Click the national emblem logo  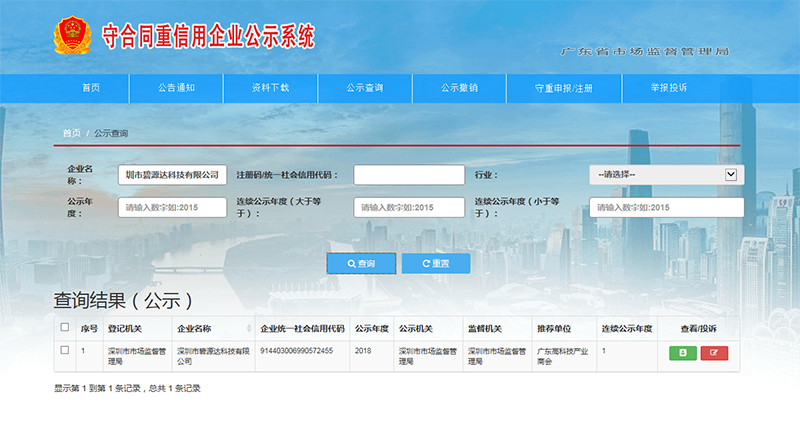click(72, 36)
